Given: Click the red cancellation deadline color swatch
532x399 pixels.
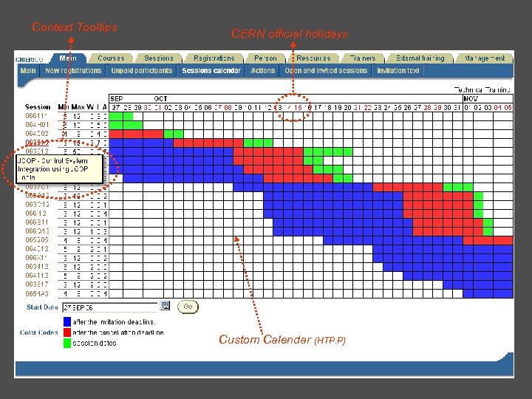Looking at the screenshot, I should [67, 332].
